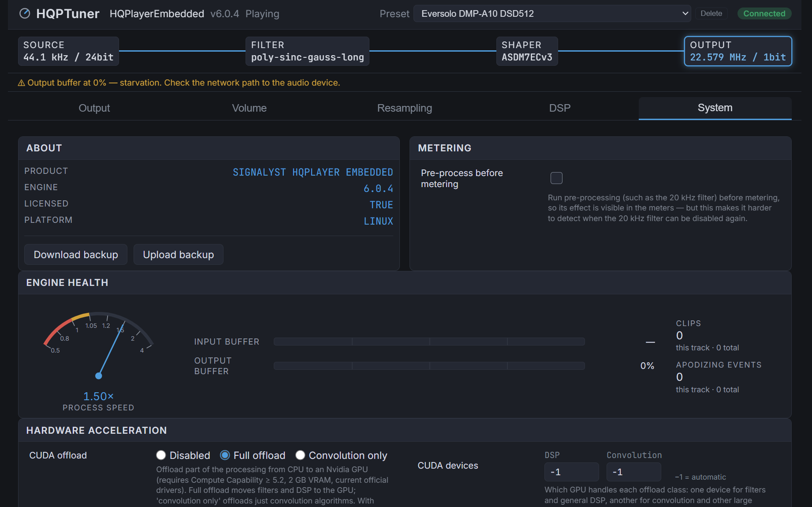Select the OUTPUT 22.579 MHz stage box
Screen dimensions: 812x507
738,51
